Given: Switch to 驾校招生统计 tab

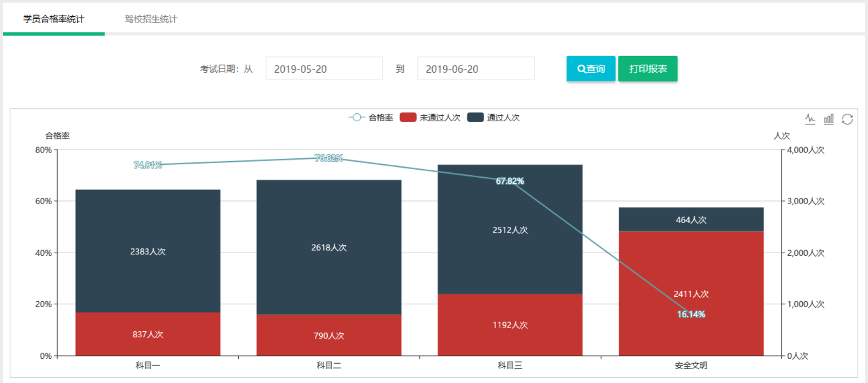Looking at the screenshot, I should click(151, 19).
